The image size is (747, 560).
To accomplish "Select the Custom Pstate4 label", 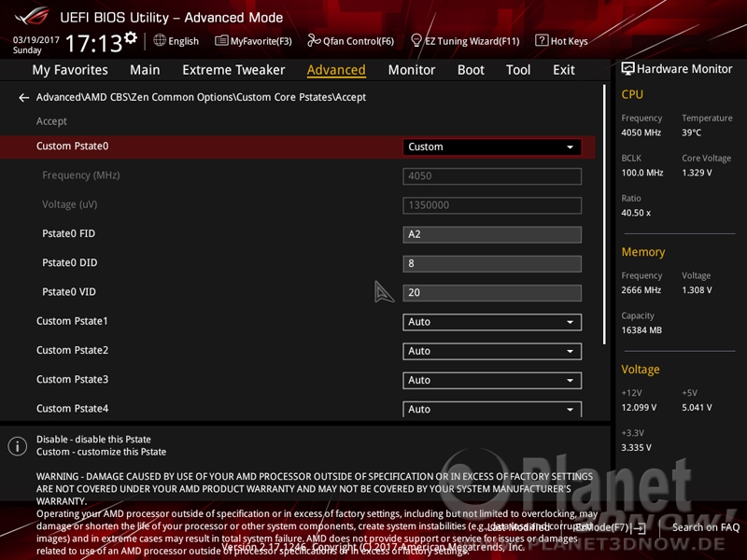I will coord(73,408).
